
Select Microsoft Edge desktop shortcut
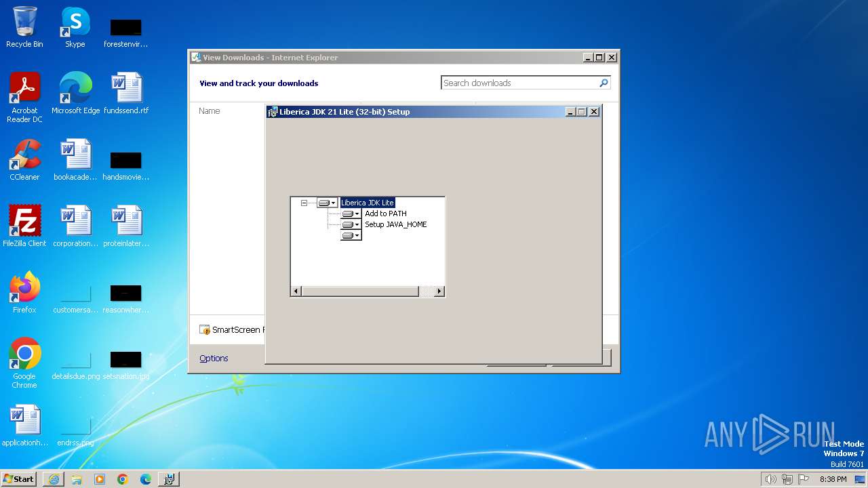pyautogui.click(x=75, y=94)
